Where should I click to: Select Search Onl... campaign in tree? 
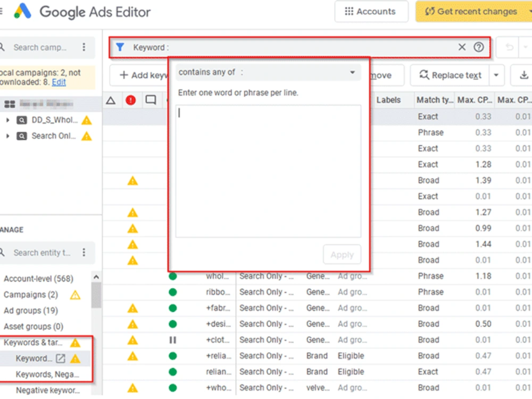(53, 136)
